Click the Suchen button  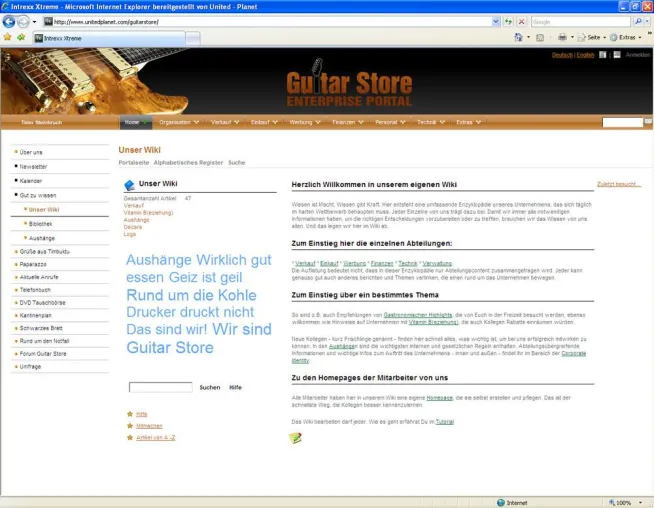[x=210, y=387]
